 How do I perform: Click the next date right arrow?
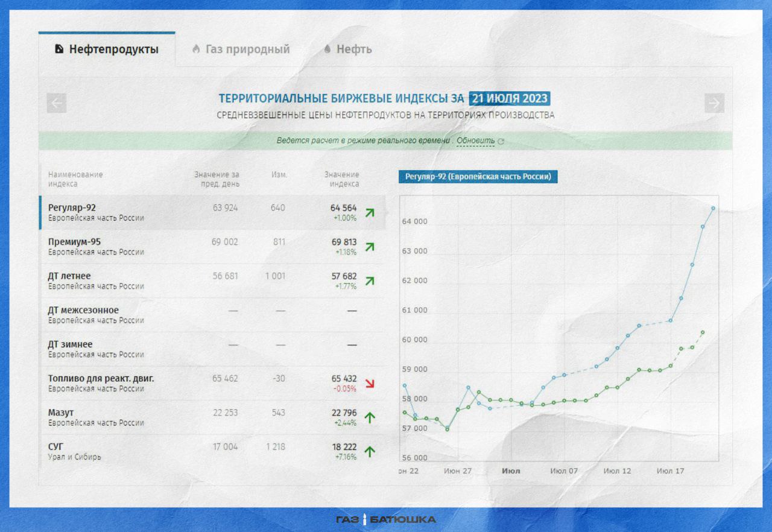coord(714,103)
